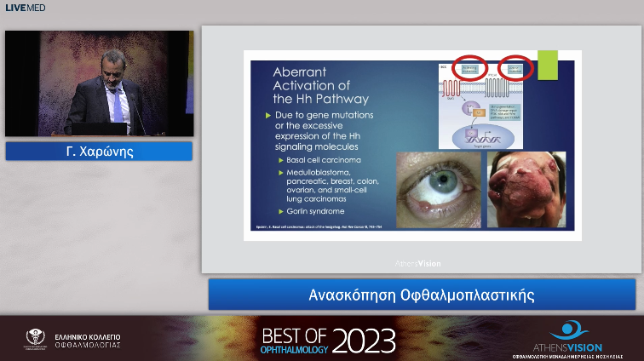
Task: Click the green square on the slide
Action: tap(546, 65)
